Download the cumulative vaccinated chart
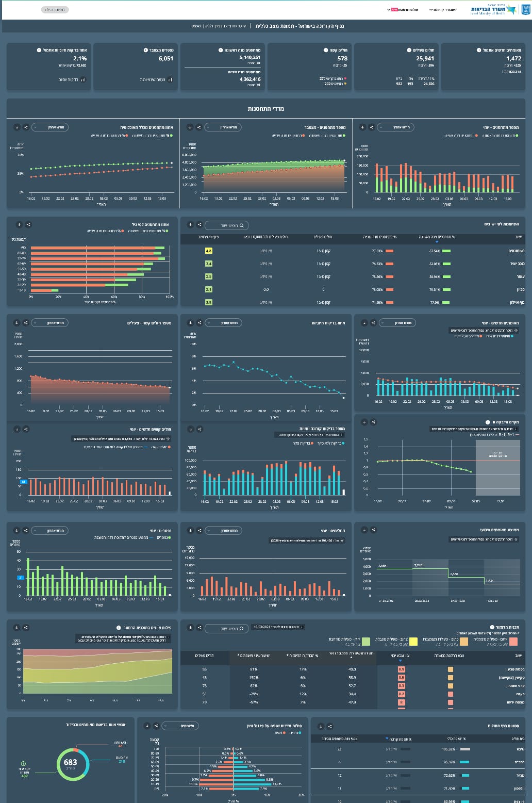 (x=190, y=127)
